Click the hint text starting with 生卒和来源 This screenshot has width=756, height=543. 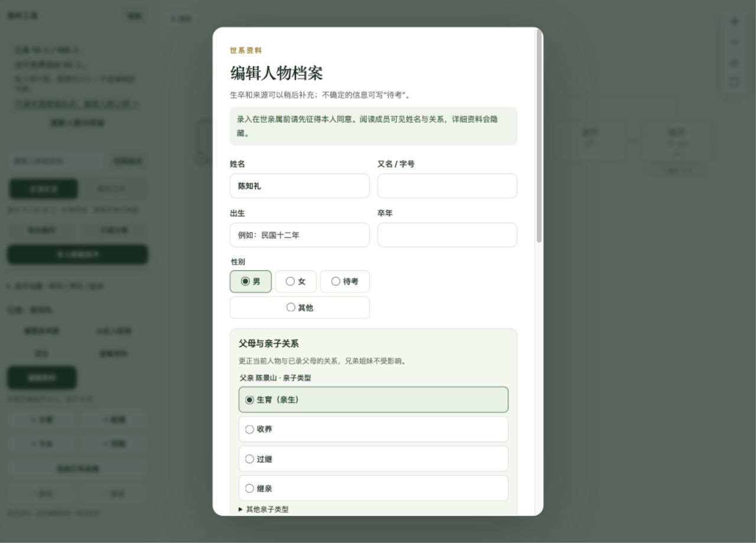tap(320, 95)
